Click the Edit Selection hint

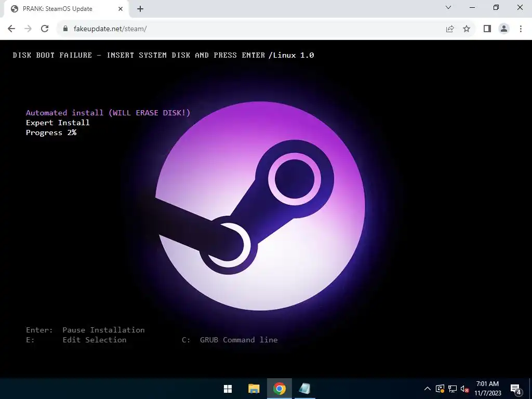[95, 340]
